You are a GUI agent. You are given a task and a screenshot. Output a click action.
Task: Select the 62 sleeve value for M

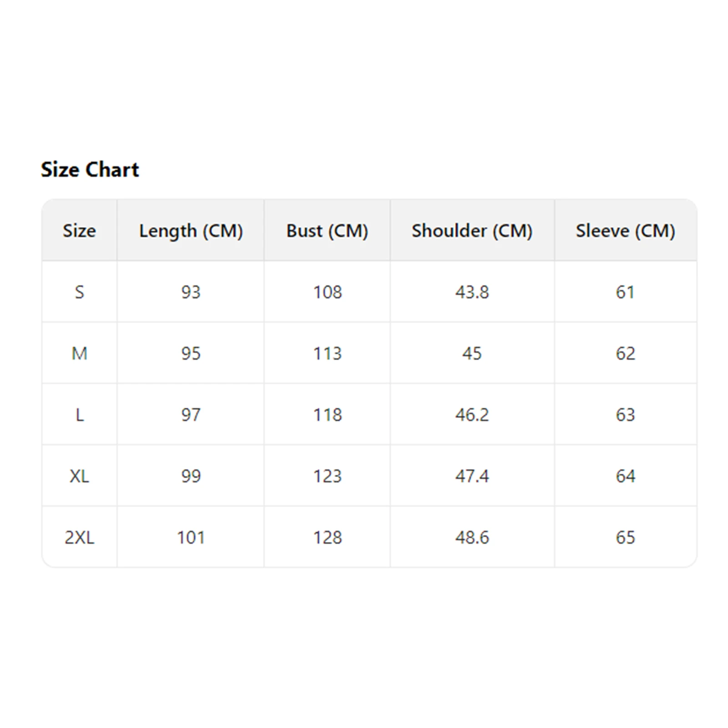click(625, 354)
